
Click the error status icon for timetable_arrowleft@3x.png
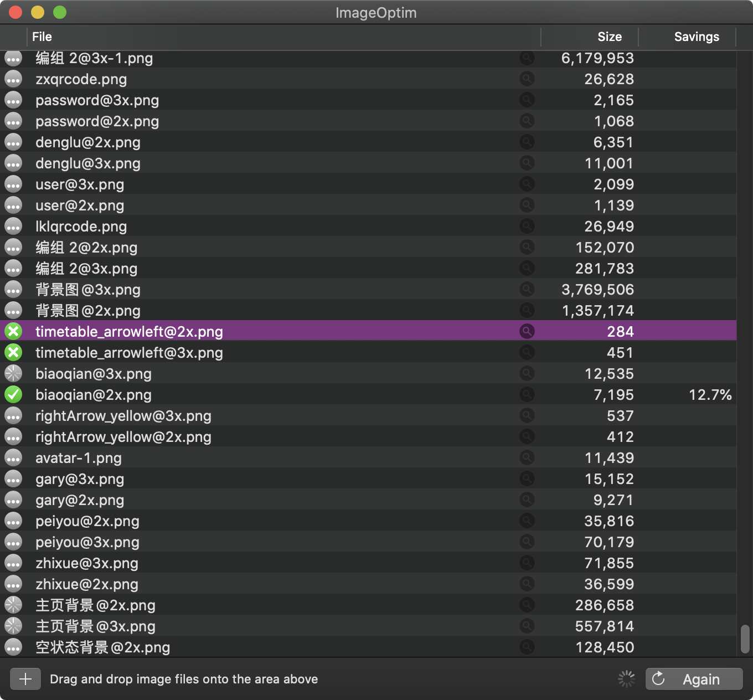[13, 352]
